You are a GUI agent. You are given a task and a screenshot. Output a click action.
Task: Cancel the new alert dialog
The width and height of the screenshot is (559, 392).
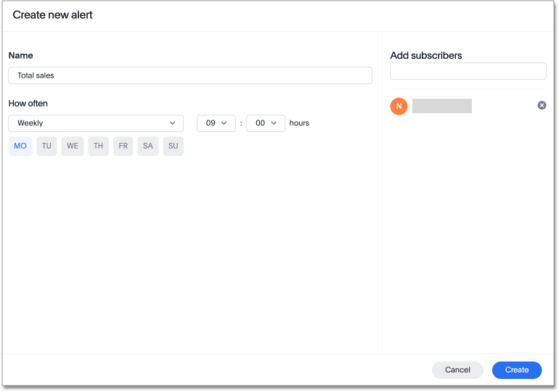[x=457, y=370]
